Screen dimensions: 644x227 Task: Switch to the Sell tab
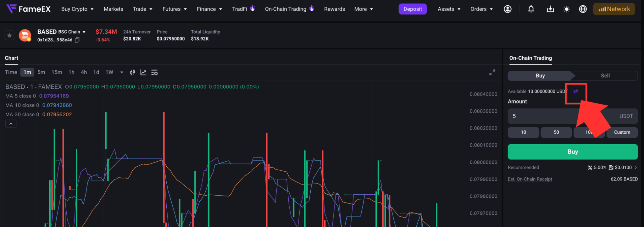(x=605, y=76)
